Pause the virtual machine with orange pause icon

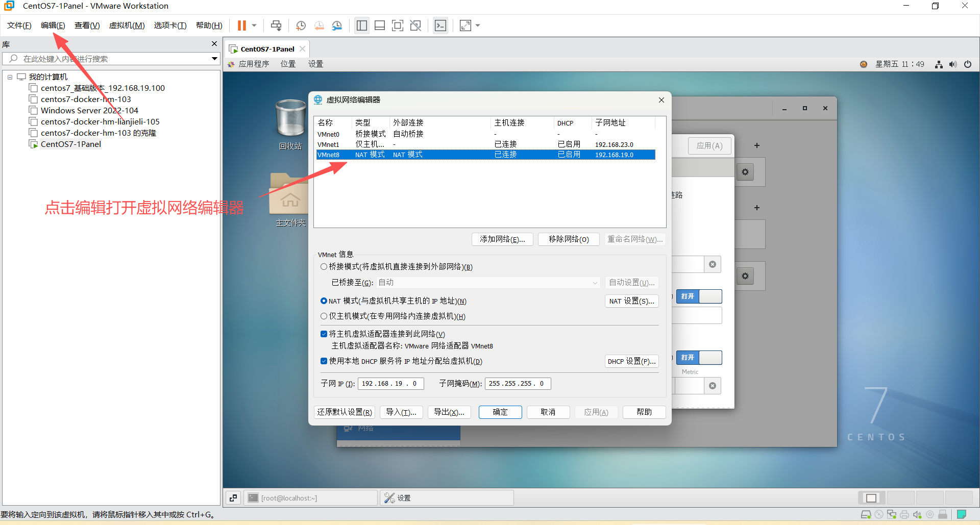(x=242, y=26)
